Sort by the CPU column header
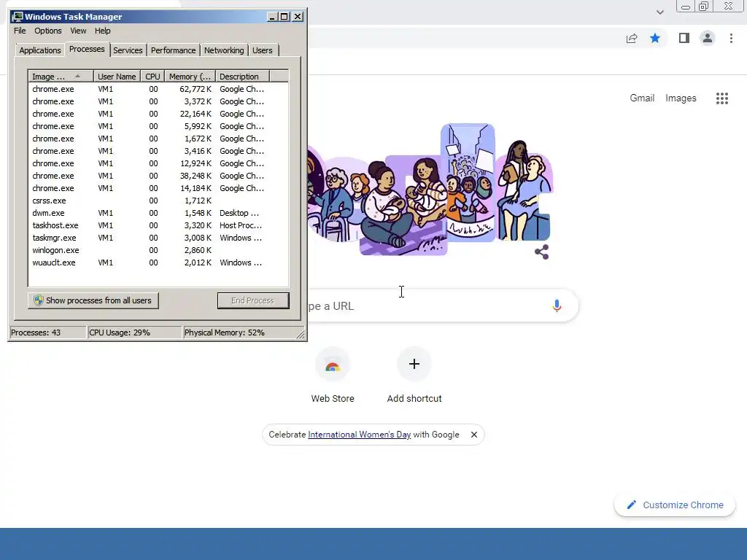Screen dimensions: 747x560 pyautogui.click(x=153, y=76)
